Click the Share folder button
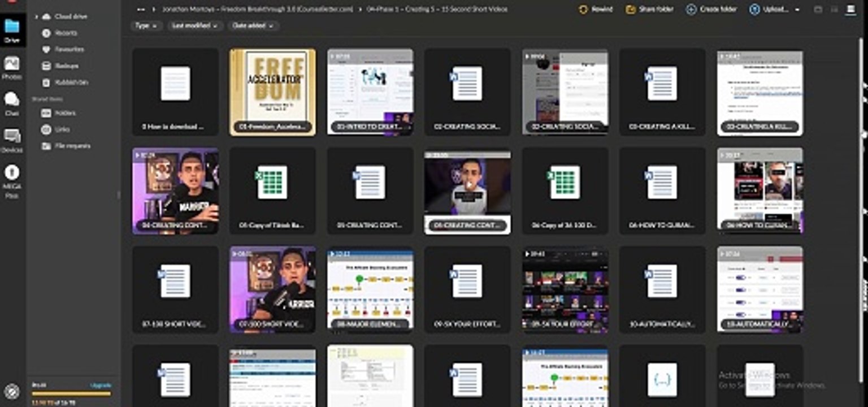The height and width of the screenshot is (407, 868). pyautogui.click(x=649, y=10)
